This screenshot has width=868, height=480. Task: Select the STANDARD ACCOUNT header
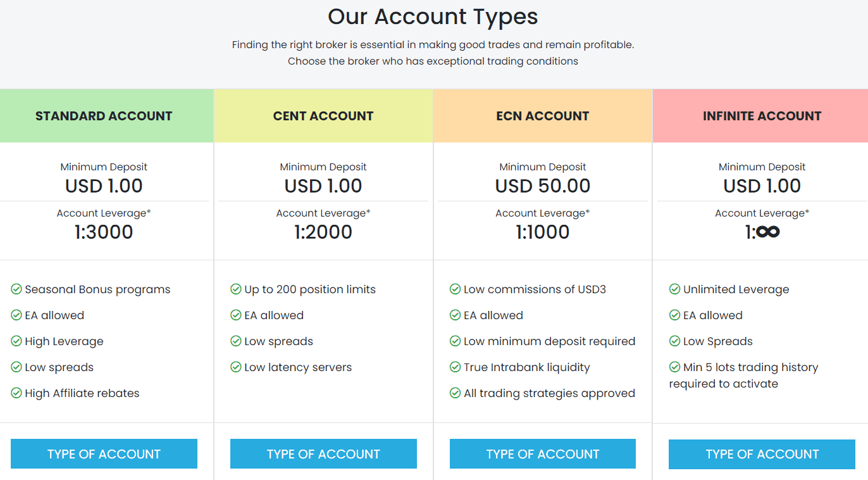pos(104,116)
